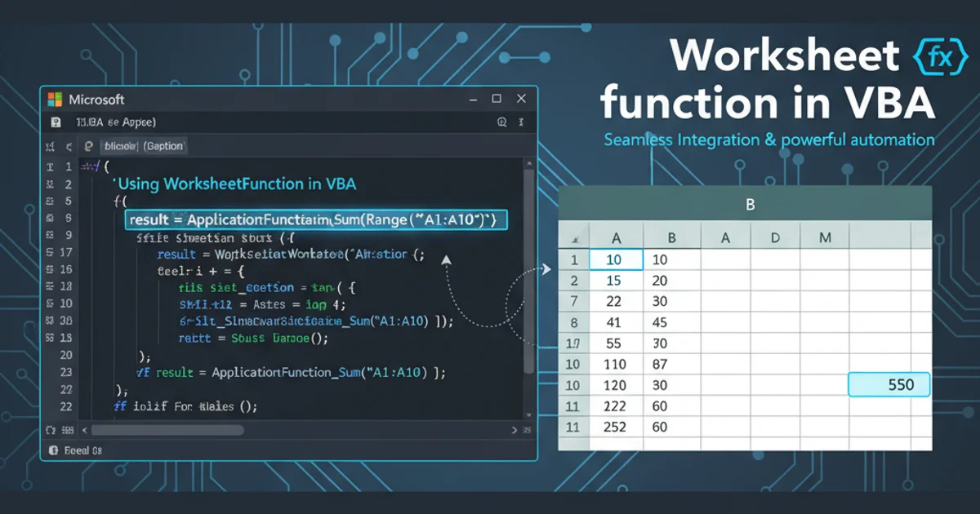Select the code file tab in editor
This screenshot has width=980, height=514.
point(143,147)
